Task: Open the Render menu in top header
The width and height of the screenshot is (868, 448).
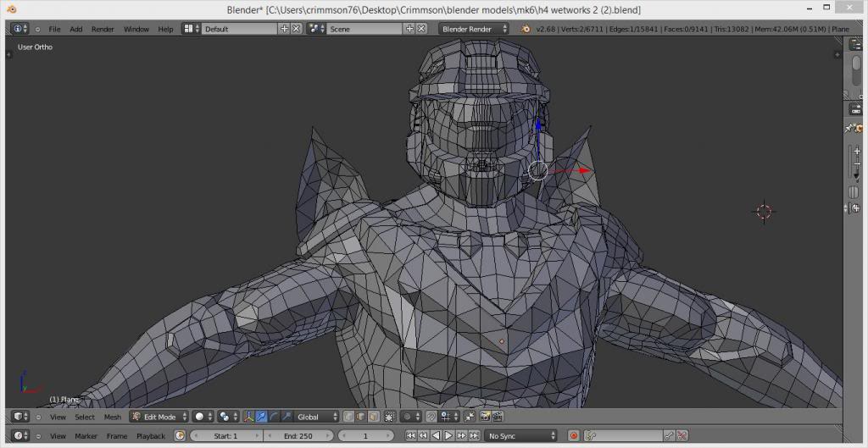Action: tap(103, 29)
